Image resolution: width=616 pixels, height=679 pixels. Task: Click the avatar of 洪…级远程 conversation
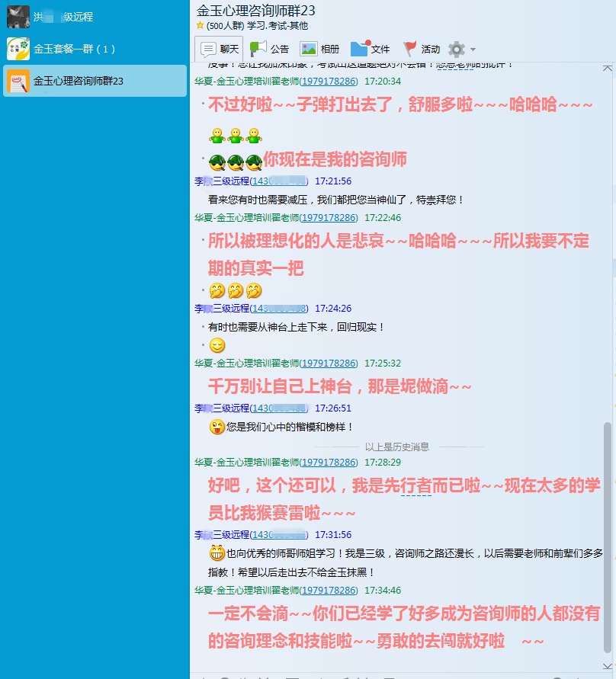pos(18,16)
